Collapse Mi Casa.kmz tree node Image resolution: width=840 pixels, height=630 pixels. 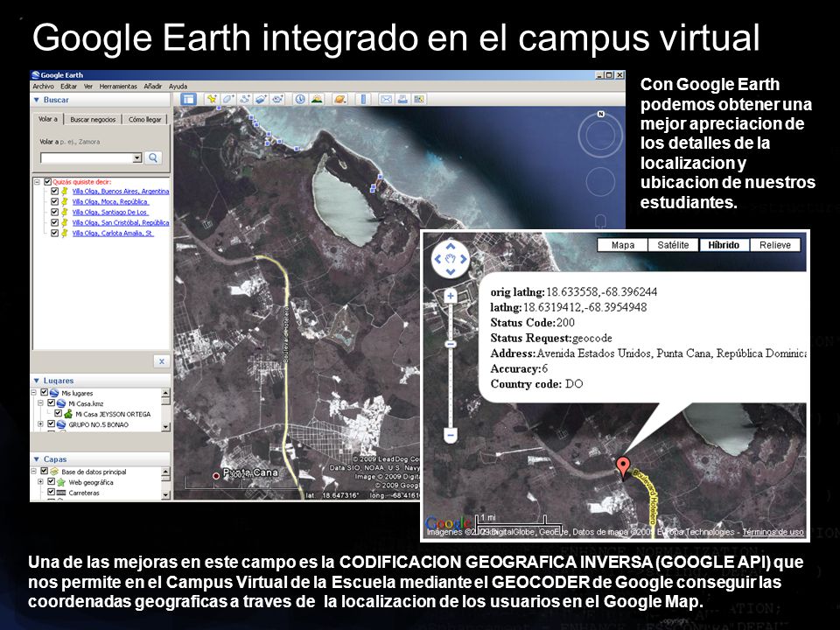(41, 403)
